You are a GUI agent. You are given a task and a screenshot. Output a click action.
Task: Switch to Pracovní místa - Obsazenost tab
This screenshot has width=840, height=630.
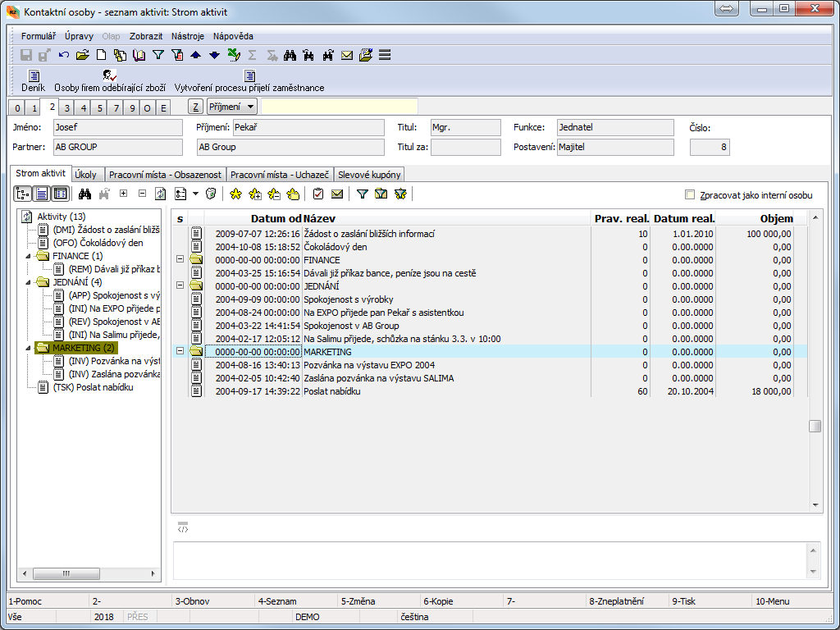pos(165,175)
